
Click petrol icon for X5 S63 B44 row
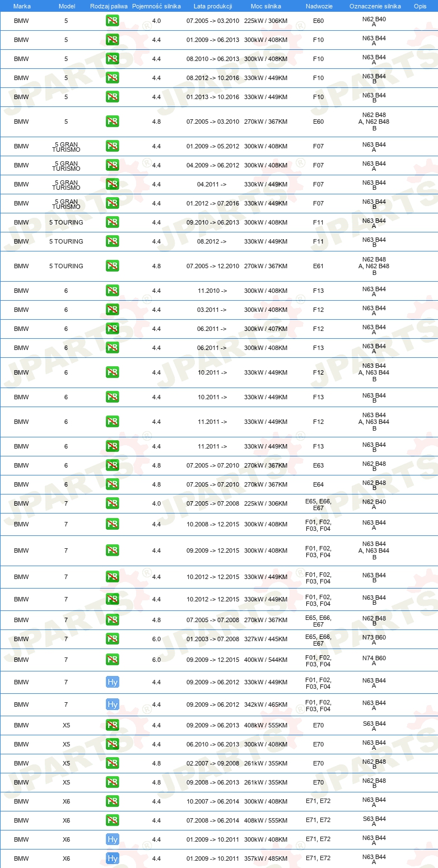click(x=112, y=725)
